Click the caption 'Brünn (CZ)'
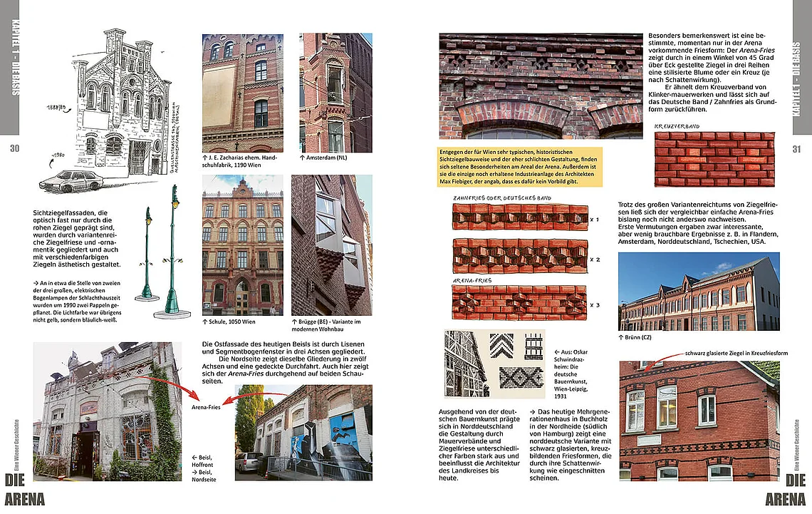Image resolution: width=812 pixels, height=514 pixels. point(635,337)
